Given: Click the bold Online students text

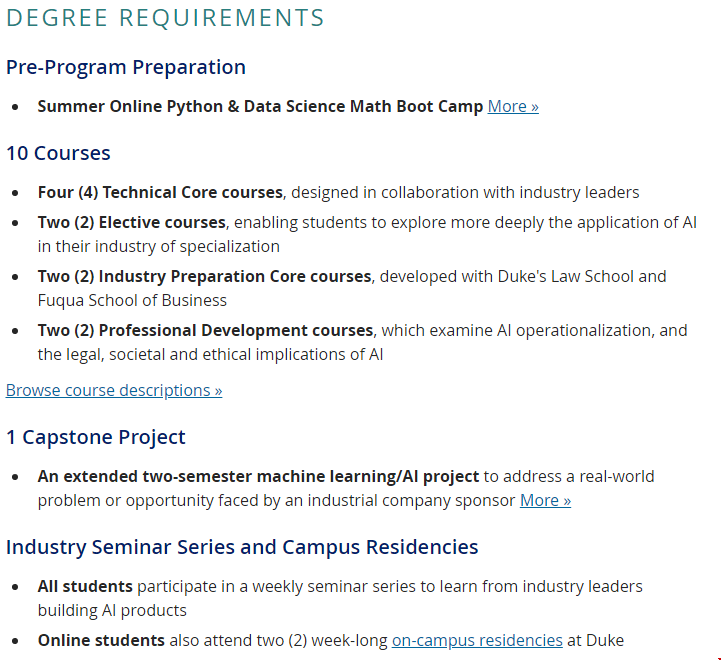Looking at the screenshot, I should pyautogui.click(x=101, y=640).
